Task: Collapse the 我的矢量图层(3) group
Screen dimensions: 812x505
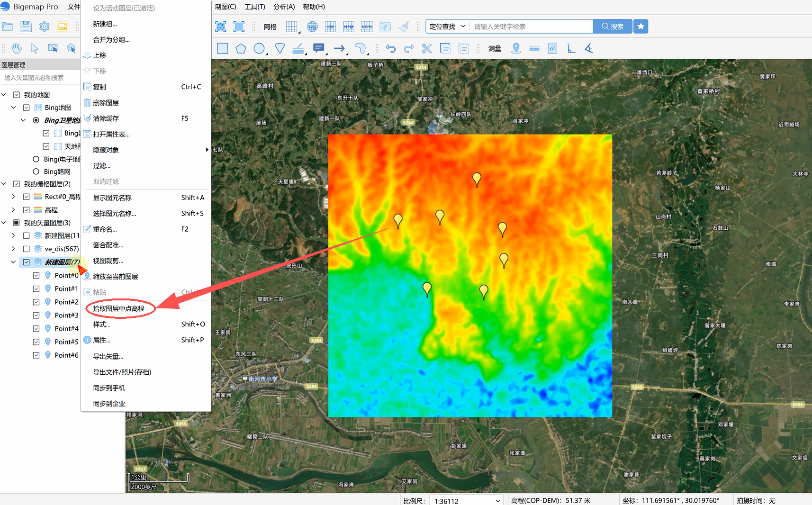Action: click(x=4, y=223)
